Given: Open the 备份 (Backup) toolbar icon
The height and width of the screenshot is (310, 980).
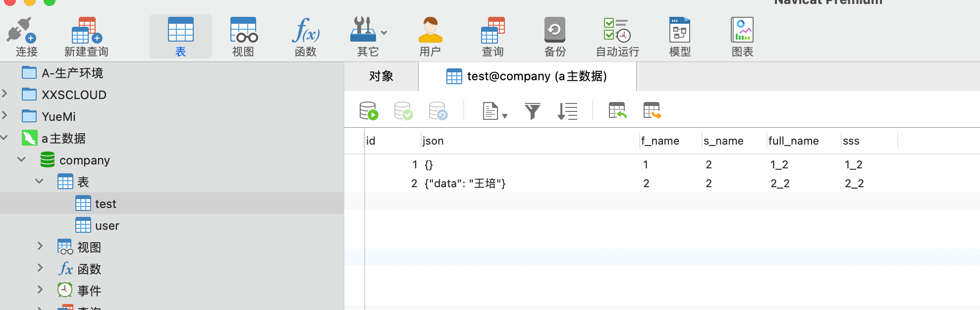Looking at the screenshot, I should [x=555, y=31].
